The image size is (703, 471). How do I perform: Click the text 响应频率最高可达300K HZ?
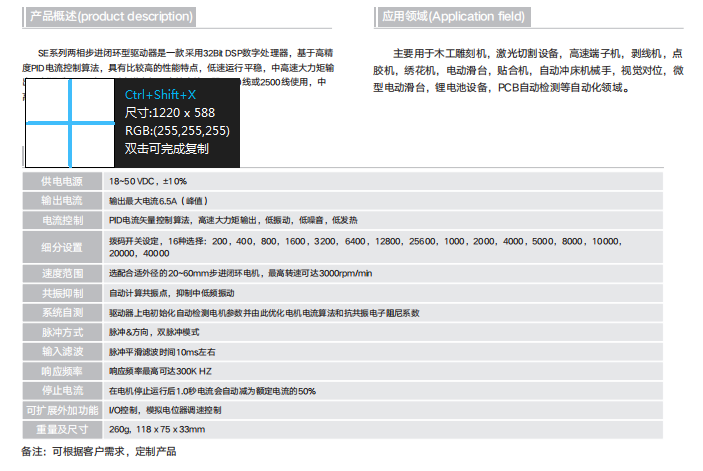point(160,371)
